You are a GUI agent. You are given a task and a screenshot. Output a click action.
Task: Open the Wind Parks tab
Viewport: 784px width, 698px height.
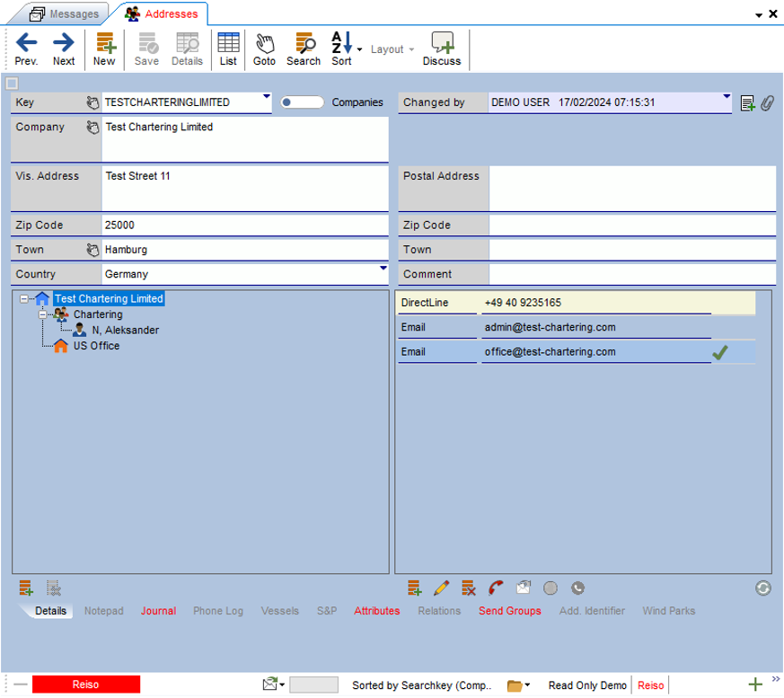[x=668, y=611]
